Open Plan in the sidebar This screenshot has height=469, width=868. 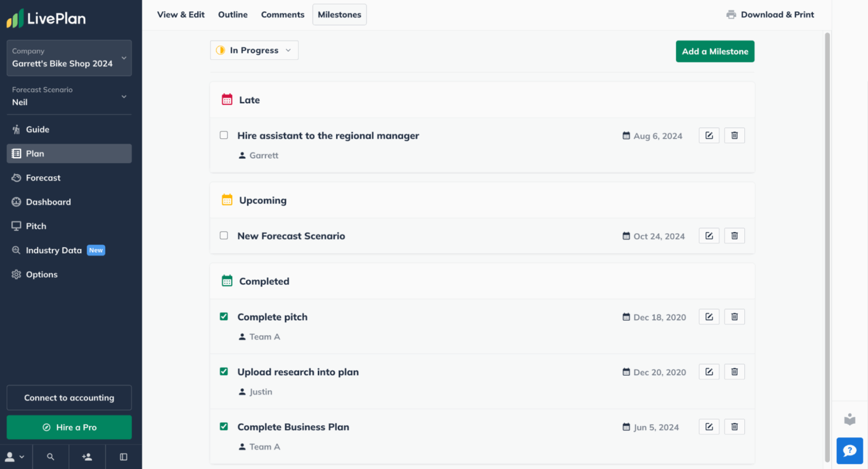pos(69,154)
